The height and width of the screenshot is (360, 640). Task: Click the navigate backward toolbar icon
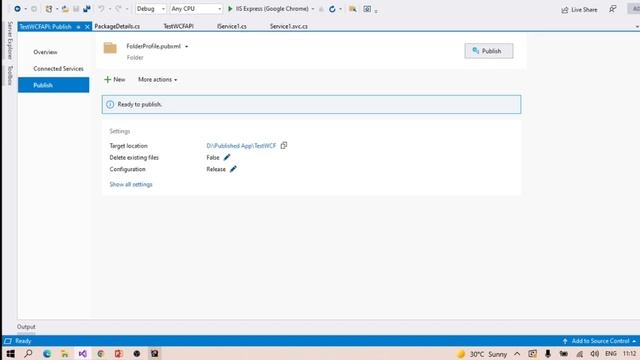(17, 9)
